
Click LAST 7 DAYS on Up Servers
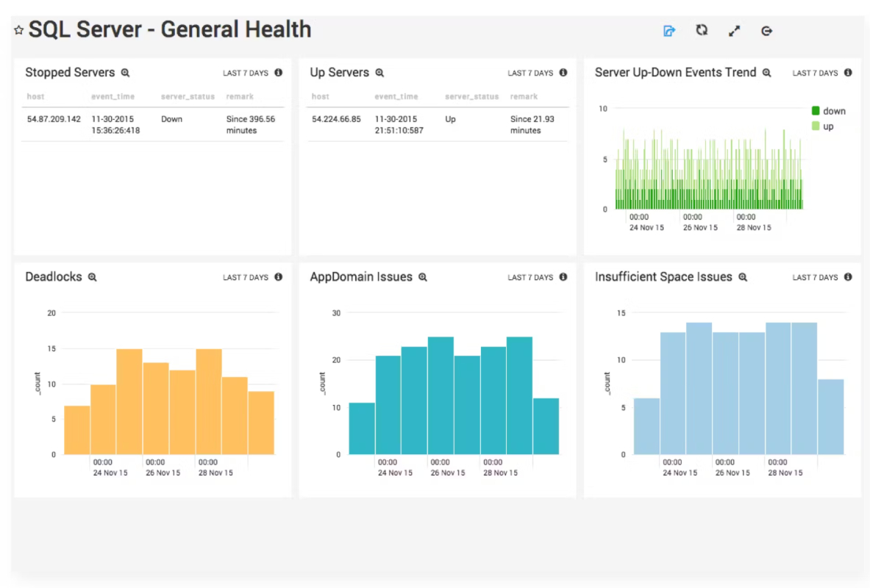click(530, 73)
